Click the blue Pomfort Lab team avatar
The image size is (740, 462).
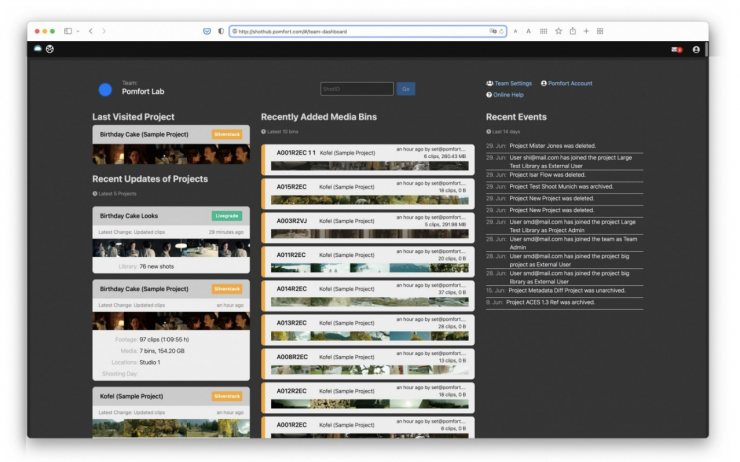pos(105,89)
